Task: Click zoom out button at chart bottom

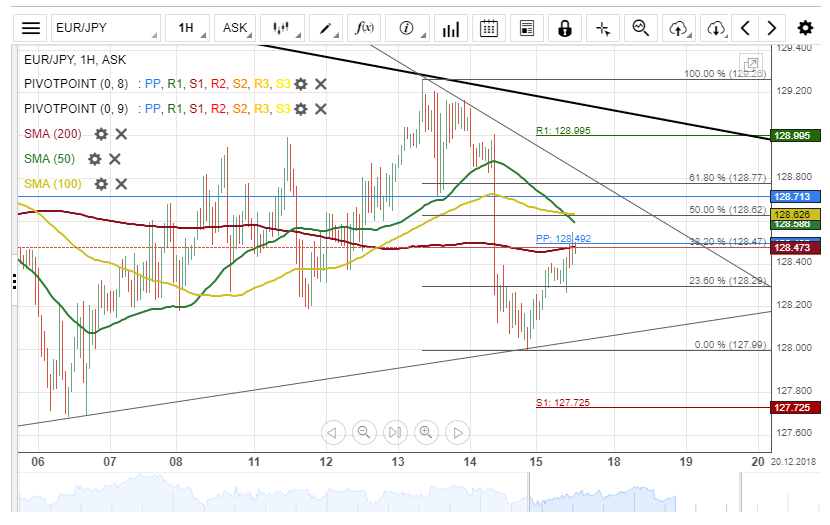Action: tap(364, 432)
